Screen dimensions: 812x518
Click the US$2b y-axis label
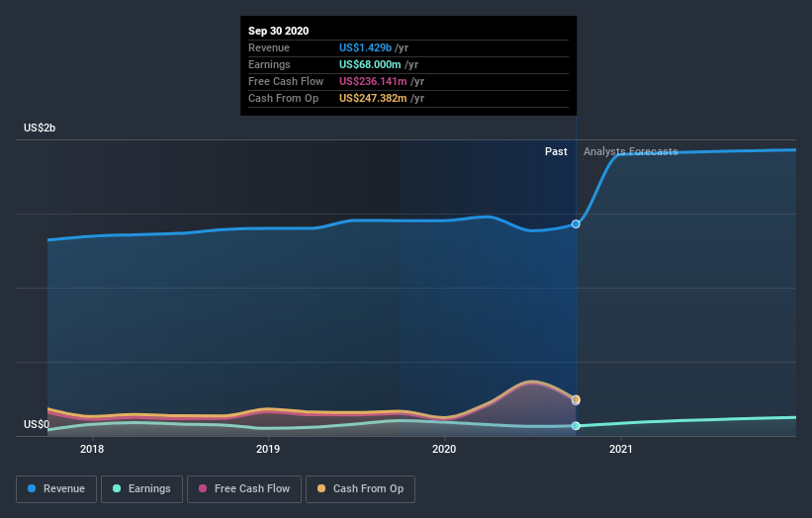coord(40,128)
